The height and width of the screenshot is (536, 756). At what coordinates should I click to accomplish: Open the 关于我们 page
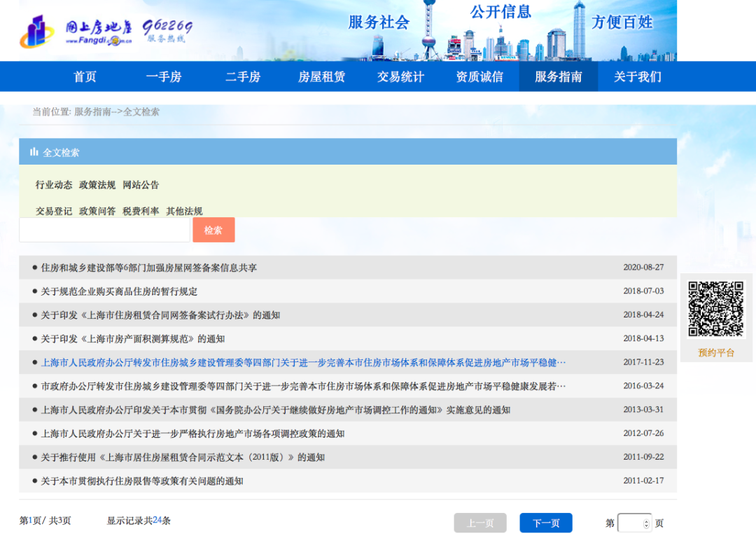637,77
